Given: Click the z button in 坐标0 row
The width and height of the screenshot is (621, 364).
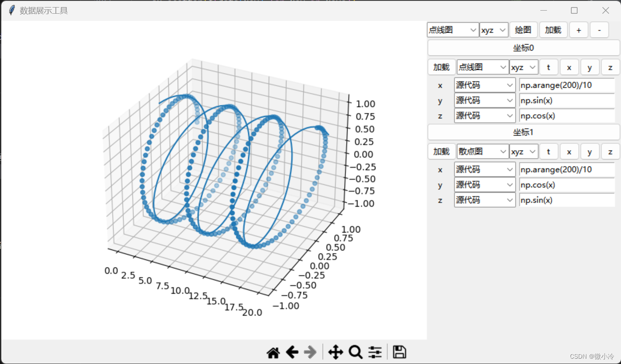Looking at the screenshot, I should point(610,67).
